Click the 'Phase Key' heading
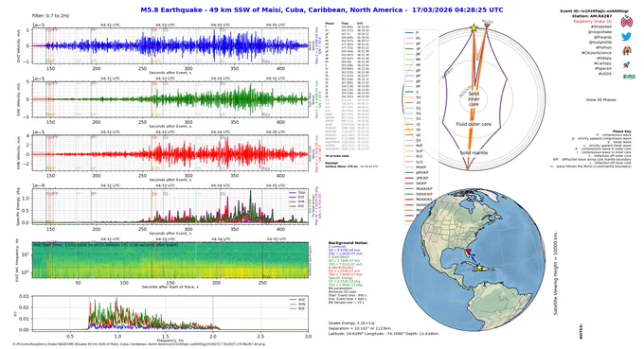644x349 pixels. click(622, 131)
